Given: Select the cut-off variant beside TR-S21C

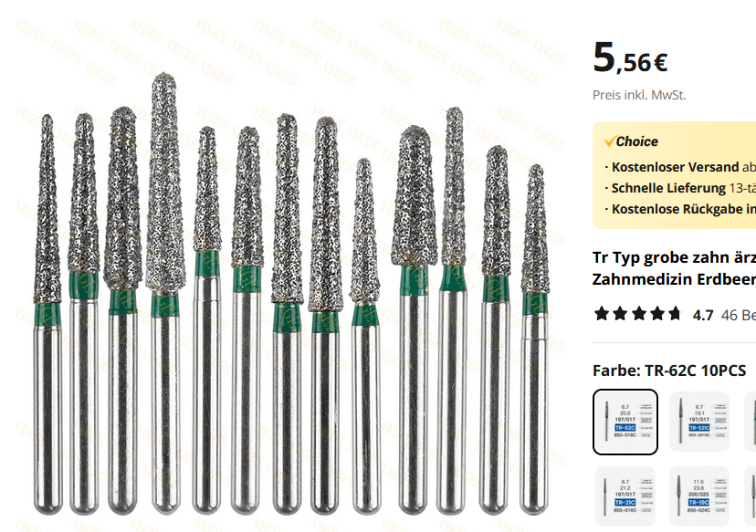Looking at the screenshot, I should tap(751, 422).
